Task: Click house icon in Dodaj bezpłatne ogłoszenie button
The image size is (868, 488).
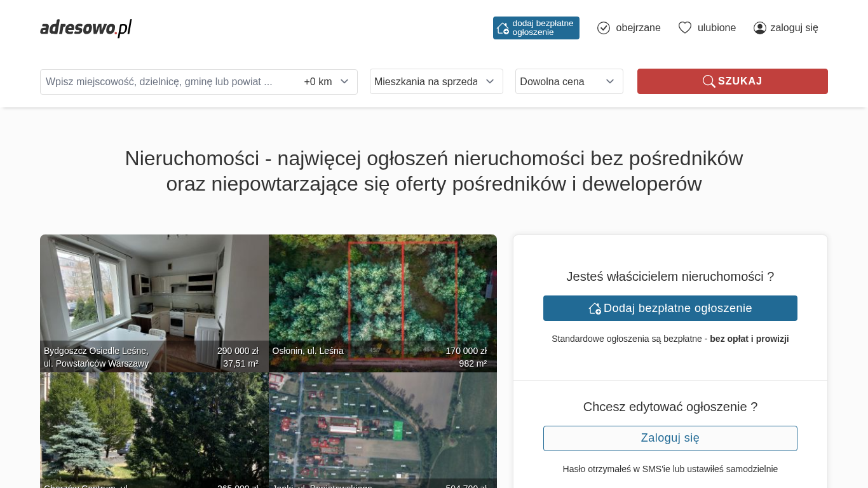Action: [595, 308]
